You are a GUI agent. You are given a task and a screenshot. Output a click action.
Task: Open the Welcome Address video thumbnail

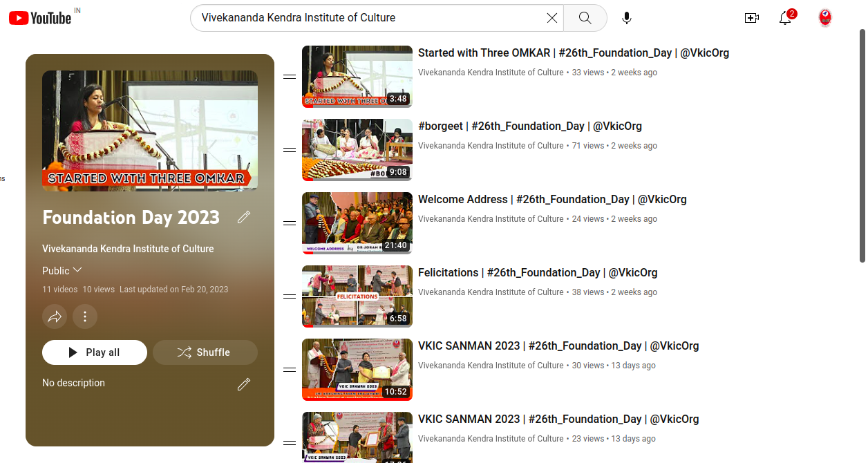coord(357,223)
